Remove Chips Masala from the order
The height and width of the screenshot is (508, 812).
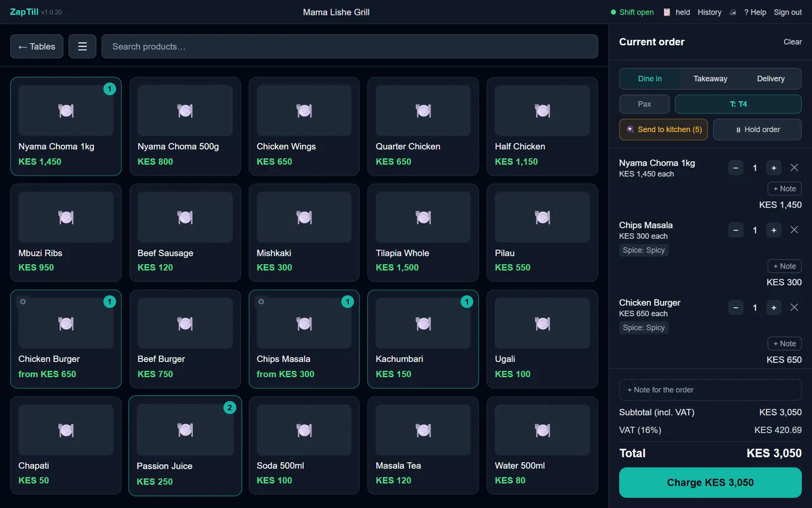(794, 230)
